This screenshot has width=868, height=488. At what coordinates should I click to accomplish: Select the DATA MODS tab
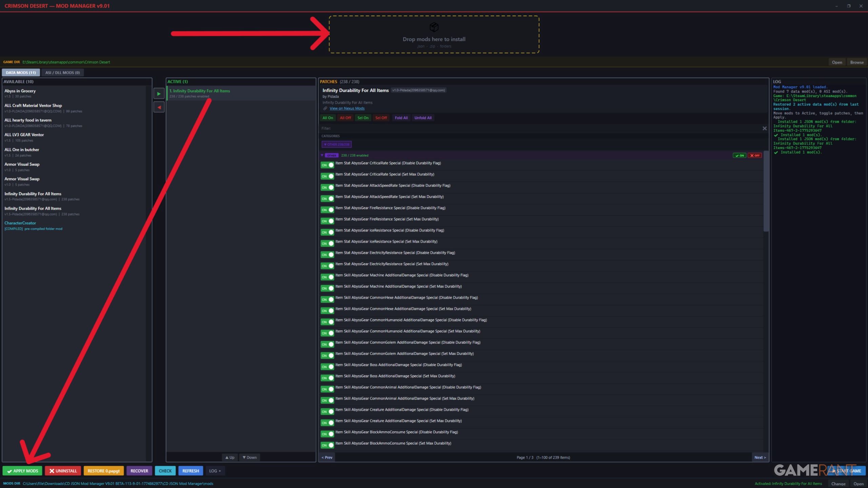21,73
